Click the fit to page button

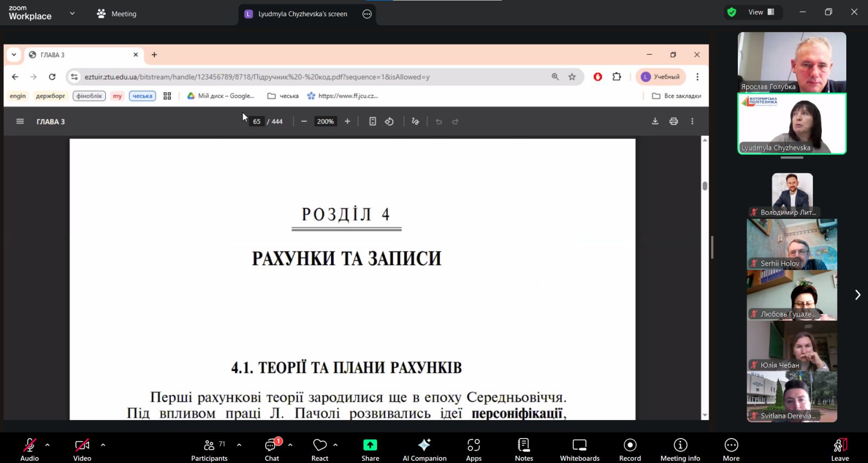click(x=373, y=122)
